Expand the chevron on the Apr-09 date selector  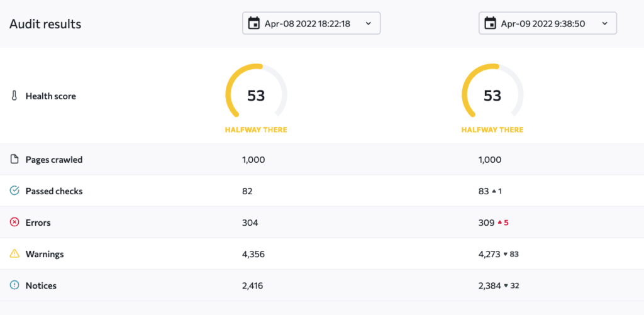click(605, 24)
